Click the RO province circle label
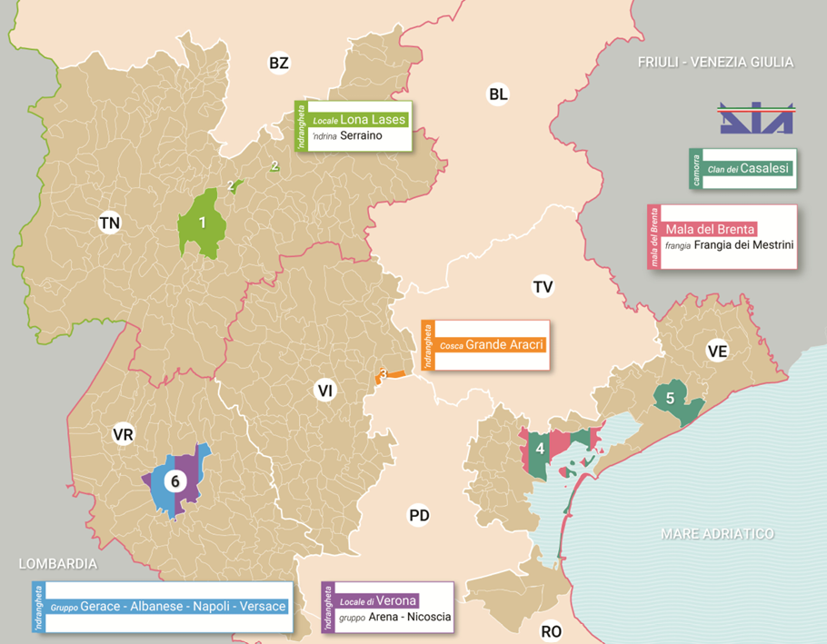Image resolution: width=827 pixels, height=644 pixels. click(551, 631)
